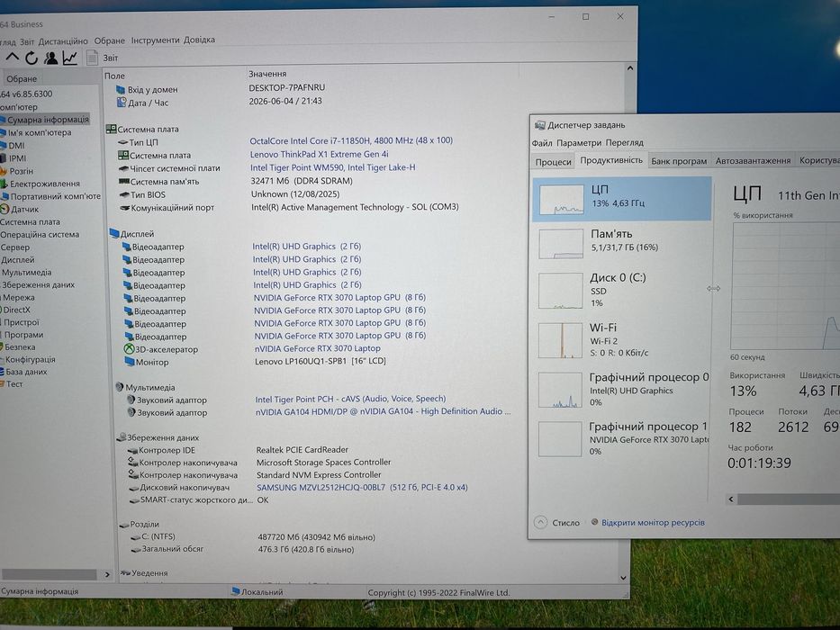Screen dimensions: 840x630
Task: Open the Диск 0 (C:) graph entry
Action: click(x=622, y=291)
